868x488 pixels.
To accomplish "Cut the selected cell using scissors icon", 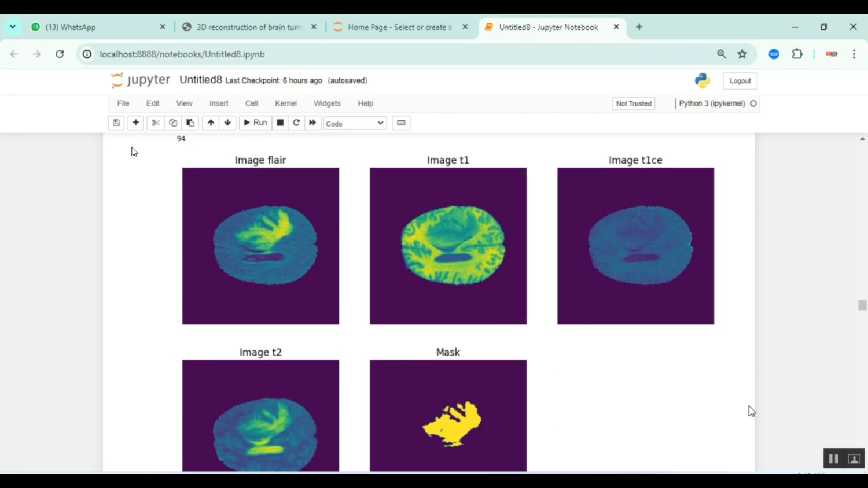I will point(155,123).
